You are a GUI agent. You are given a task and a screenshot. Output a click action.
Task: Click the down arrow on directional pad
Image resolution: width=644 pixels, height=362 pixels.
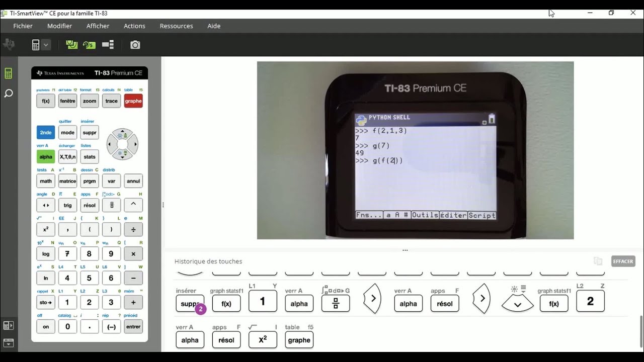coord(122,154)
